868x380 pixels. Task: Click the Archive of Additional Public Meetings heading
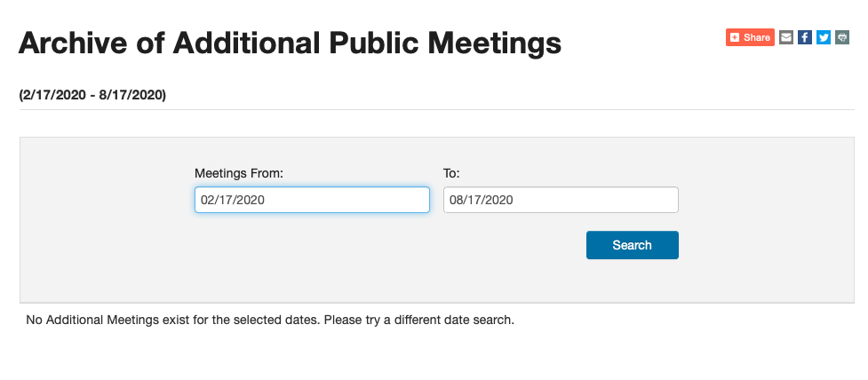(x=290, y=44)
